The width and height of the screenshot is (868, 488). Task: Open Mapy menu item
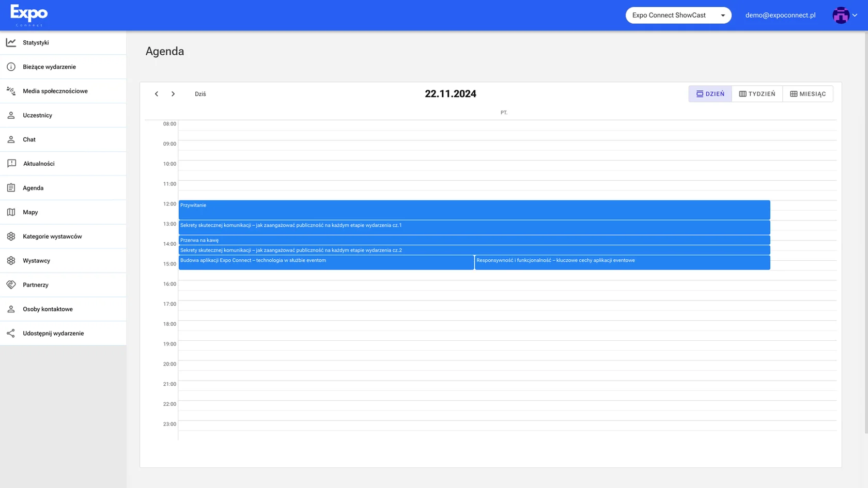tap(63, 212)
